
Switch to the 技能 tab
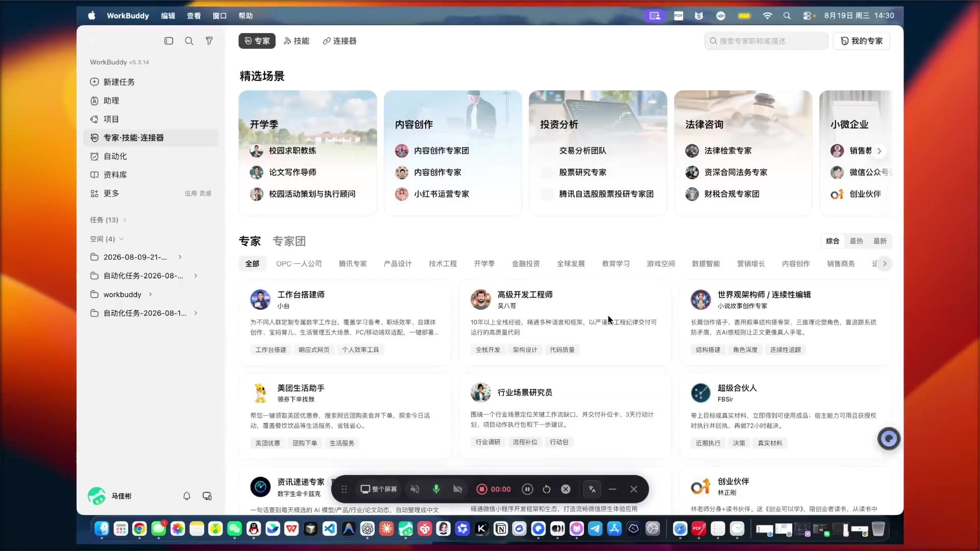pos(297,41)
